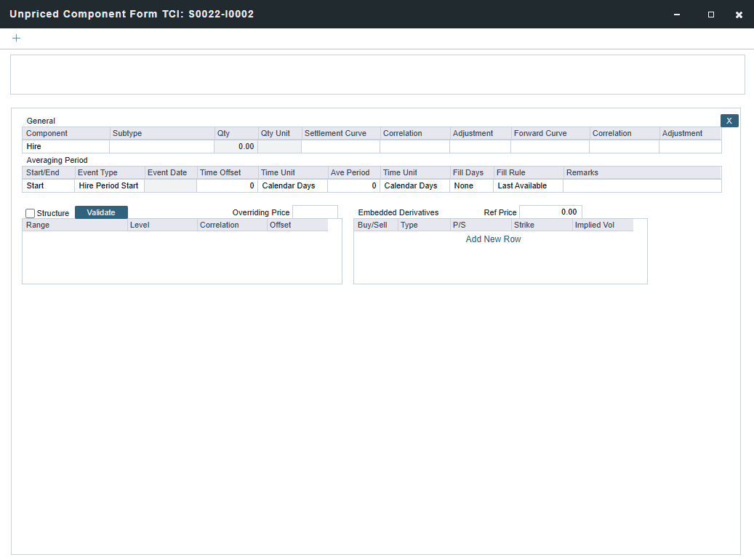The height and width of the screenshot is (560, 754).
Task: Click the Qty value cell
Action: 236,147
